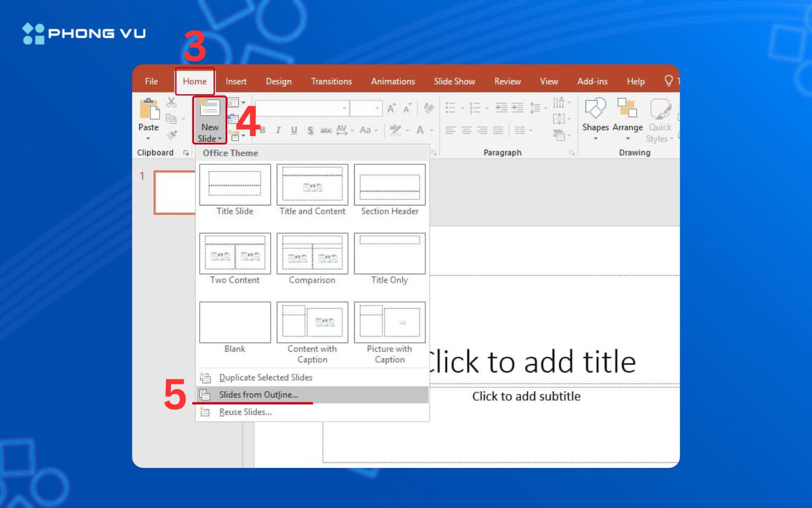Image resolution: width=812 pixels, height=508 pixels.
Task: Open the font name dropdown
Action: (344, 108)
